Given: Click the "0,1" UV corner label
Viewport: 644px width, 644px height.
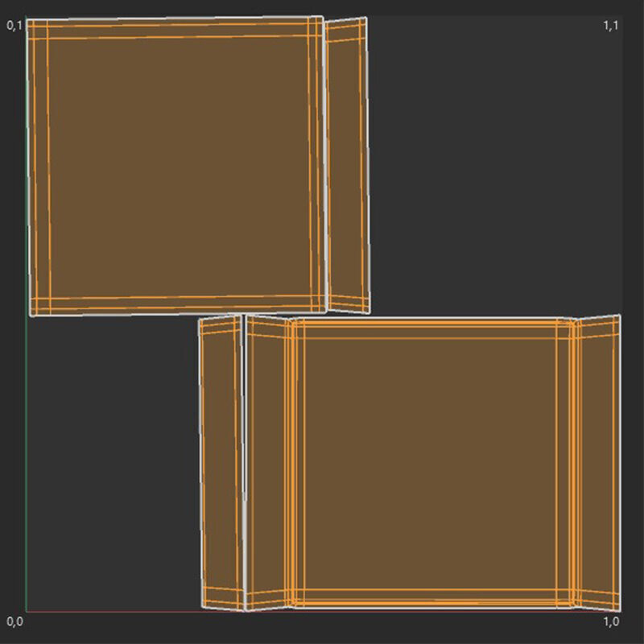Looking at the screenshot, I should (x=14, y=26).
